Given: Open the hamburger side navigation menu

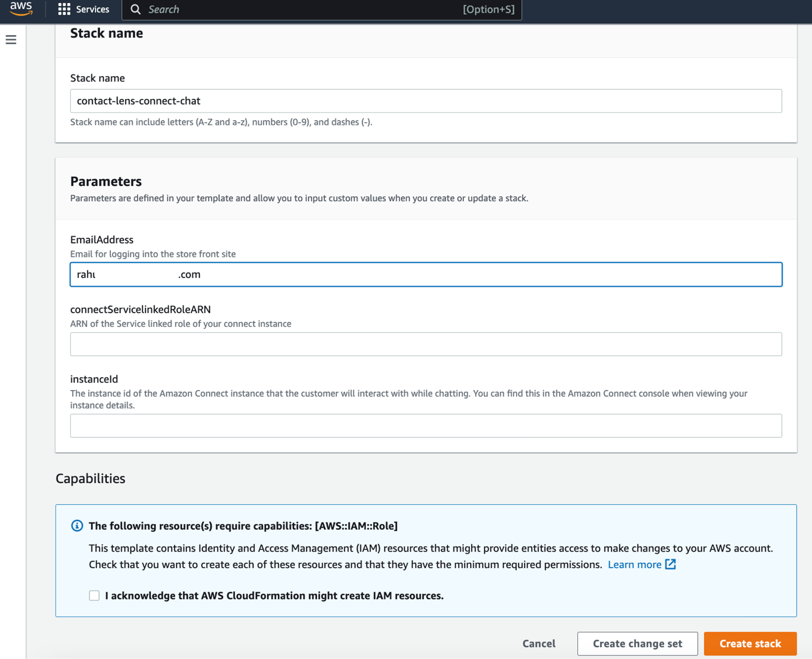Looking at the screenshot, I should coord(11,40).
